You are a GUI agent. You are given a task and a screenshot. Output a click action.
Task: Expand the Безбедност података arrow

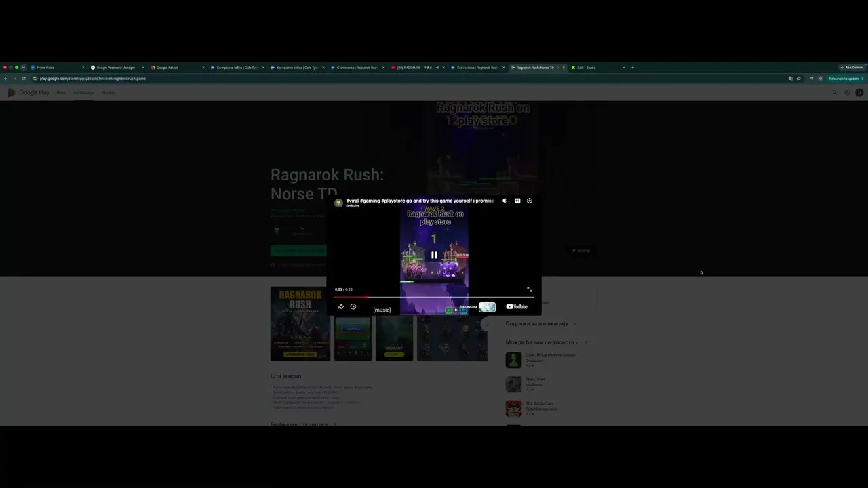click(x=334, y=424)
